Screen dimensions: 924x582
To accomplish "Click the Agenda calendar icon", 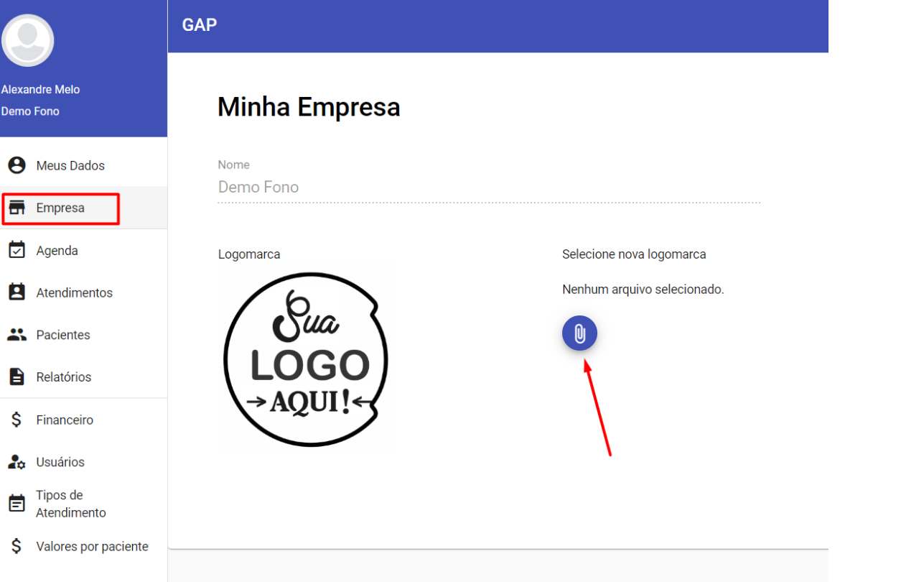I will click(17, 250).
